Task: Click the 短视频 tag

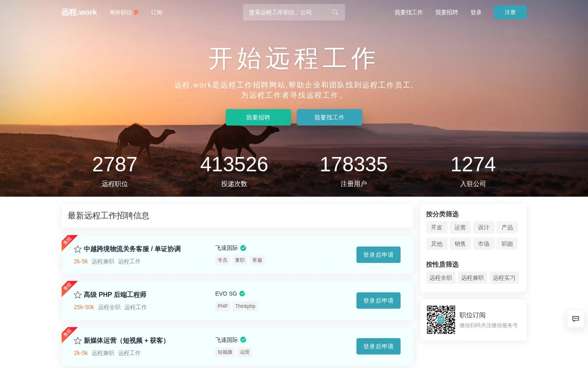Action: 225,352
